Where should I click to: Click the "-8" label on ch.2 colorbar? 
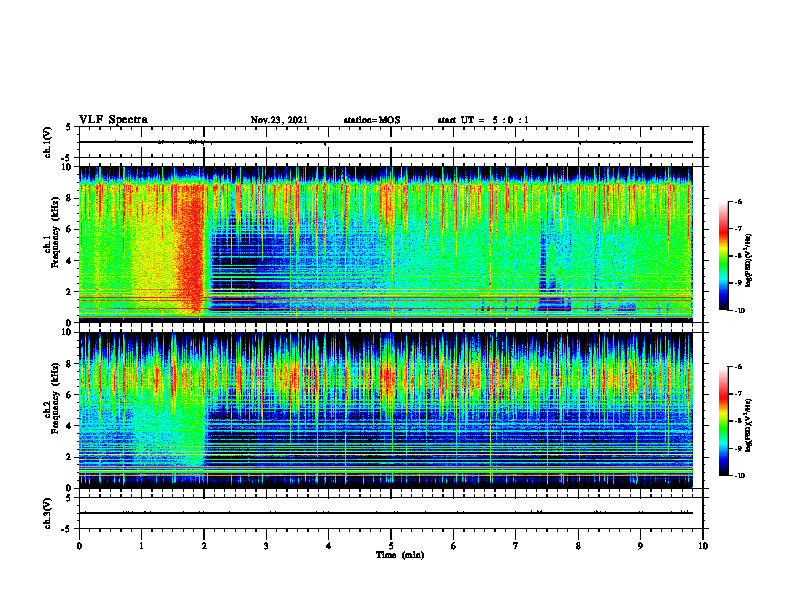[x=738, y=421]
